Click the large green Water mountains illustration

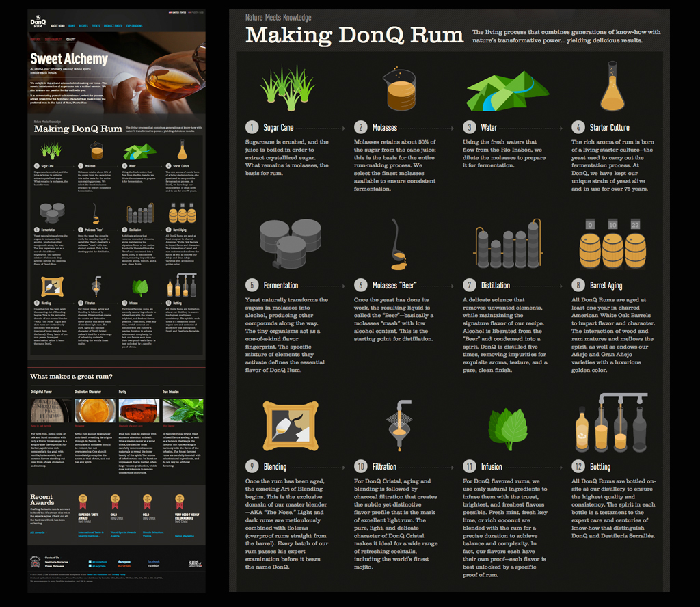pos(508,92)
